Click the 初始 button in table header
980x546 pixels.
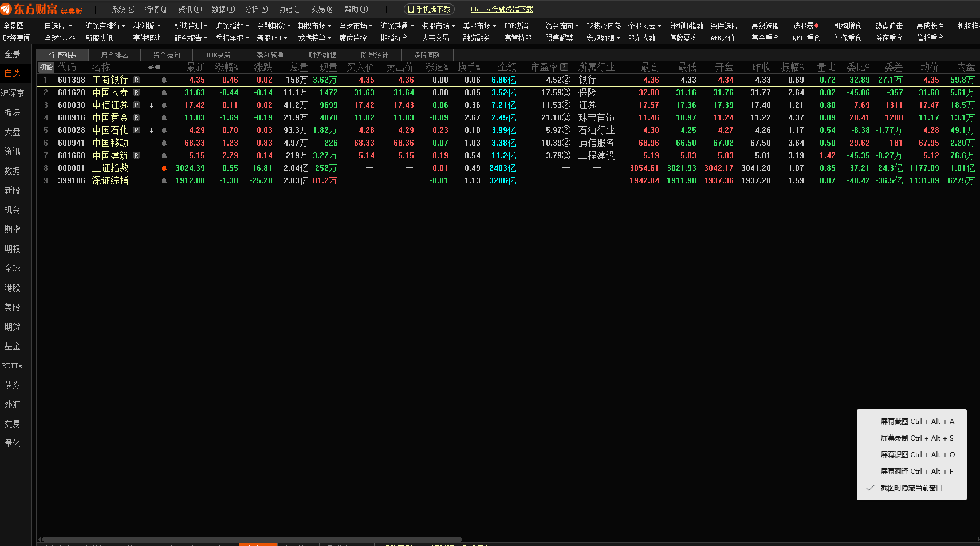[46, 68]
